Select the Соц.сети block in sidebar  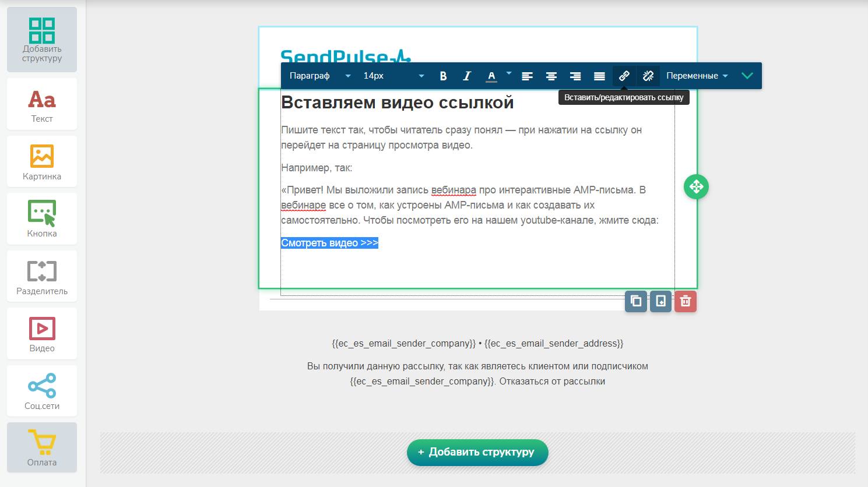42,391
